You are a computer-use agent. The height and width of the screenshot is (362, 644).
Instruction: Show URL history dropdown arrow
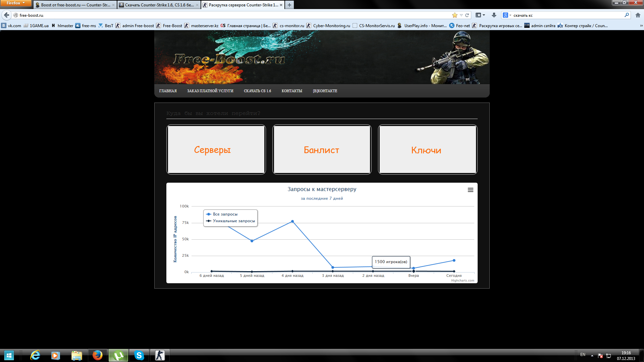[461, 15]
